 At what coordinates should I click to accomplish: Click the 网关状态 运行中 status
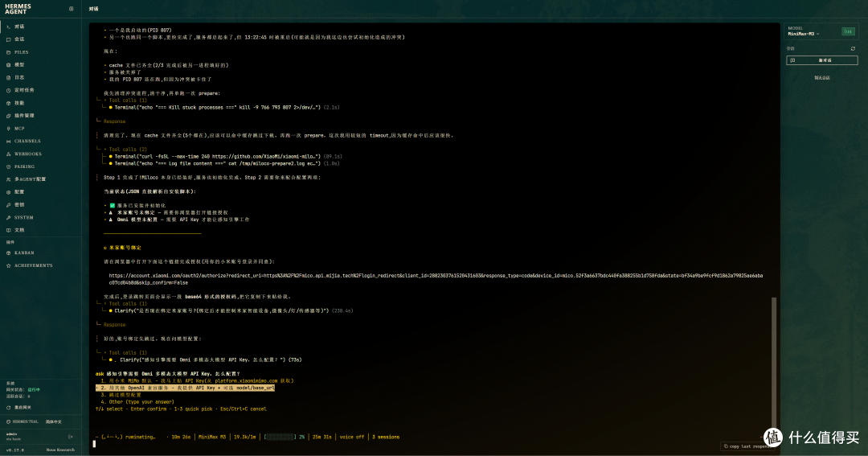23,389
